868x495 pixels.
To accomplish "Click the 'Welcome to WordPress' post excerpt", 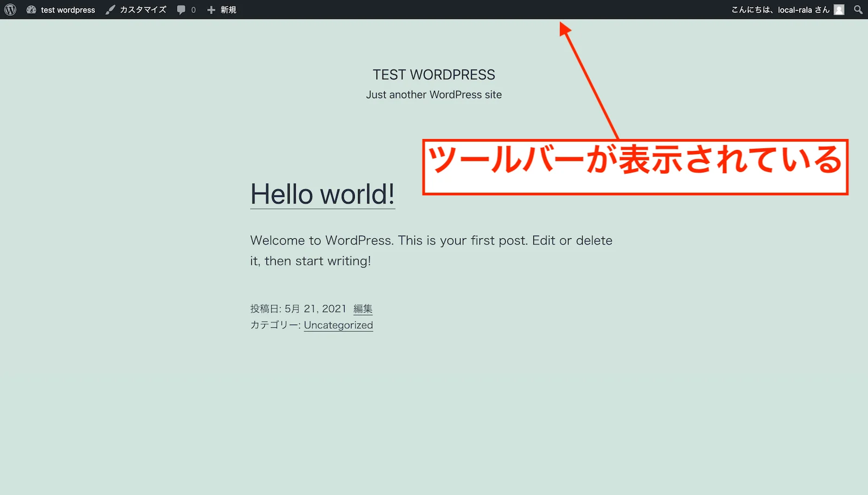I will point(431,251).
